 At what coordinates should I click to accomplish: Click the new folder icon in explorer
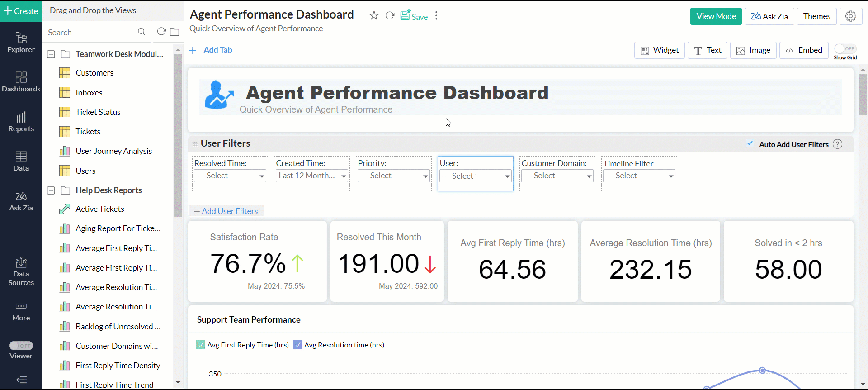coord(175,32)
